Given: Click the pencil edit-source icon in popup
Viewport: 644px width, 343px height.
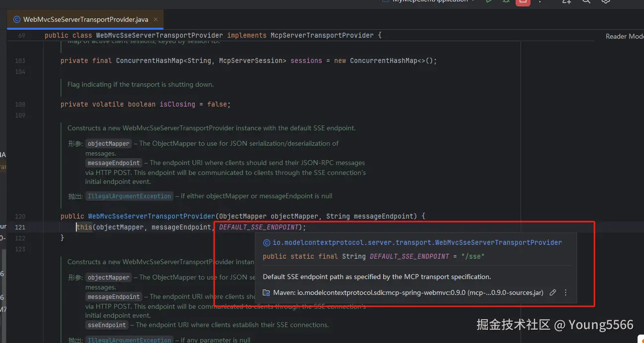Looking at the screenshot, I should (x=553, y=293).
